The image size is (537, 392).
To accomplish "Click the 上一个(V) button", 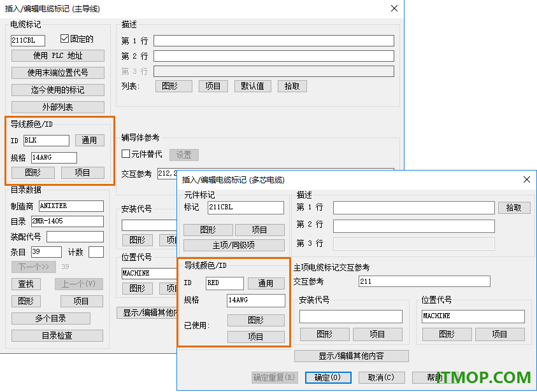I will [79, 284].
